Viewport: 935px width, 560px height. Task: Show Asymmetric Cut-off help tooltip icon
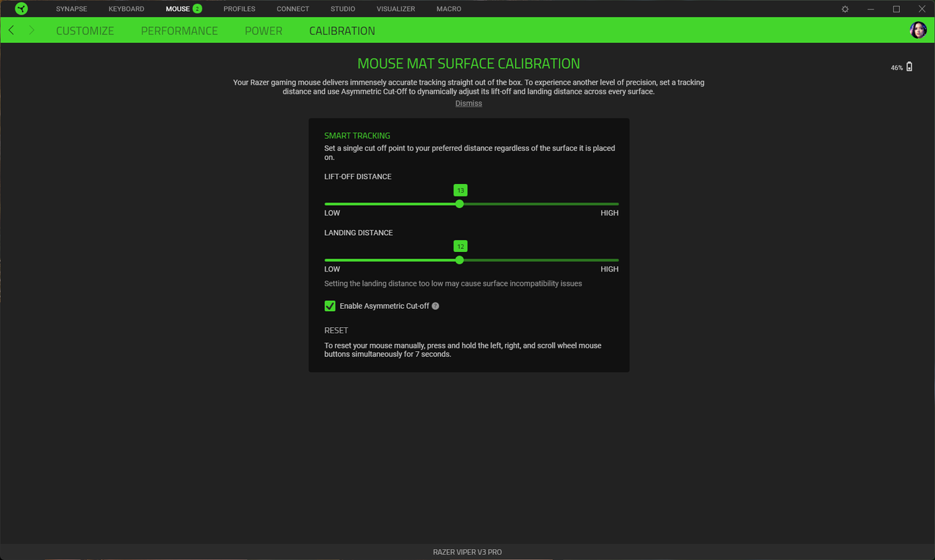click(435, 306)
